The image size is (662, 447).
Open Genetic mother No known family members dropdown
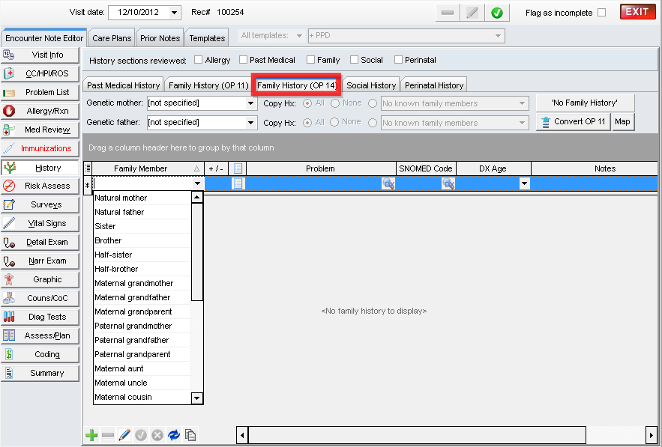(x=522, y=103)
